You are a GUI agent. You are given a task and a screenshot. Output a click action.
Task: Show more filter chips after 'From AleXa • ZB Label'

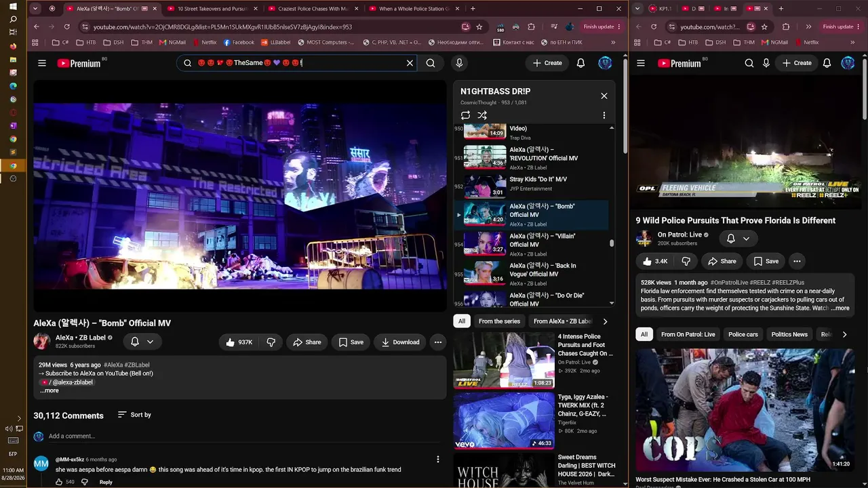(x=605, y=321)
